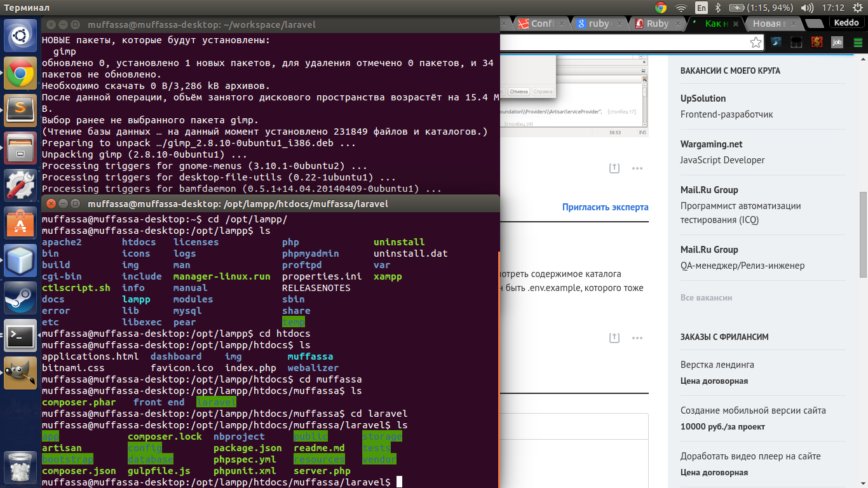Open GIMP from the launcher
The height and width of the screenshot is (488, 868).
pos(21,373)
